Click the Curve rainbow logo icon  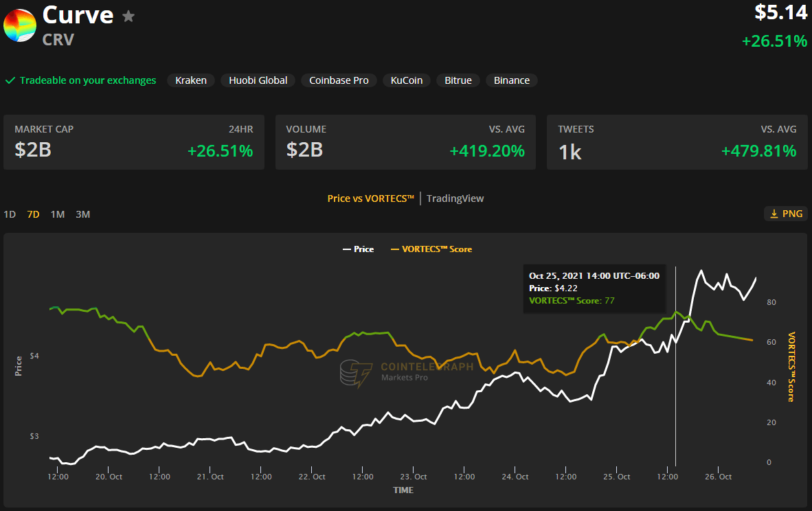click(20, 25)
